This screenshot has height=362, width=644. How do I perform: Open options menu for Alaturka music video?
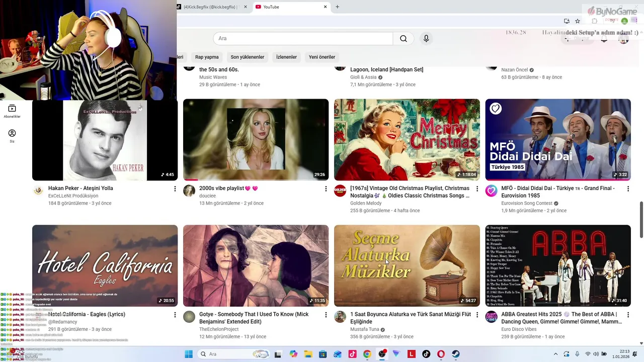(x=477, y=315)
